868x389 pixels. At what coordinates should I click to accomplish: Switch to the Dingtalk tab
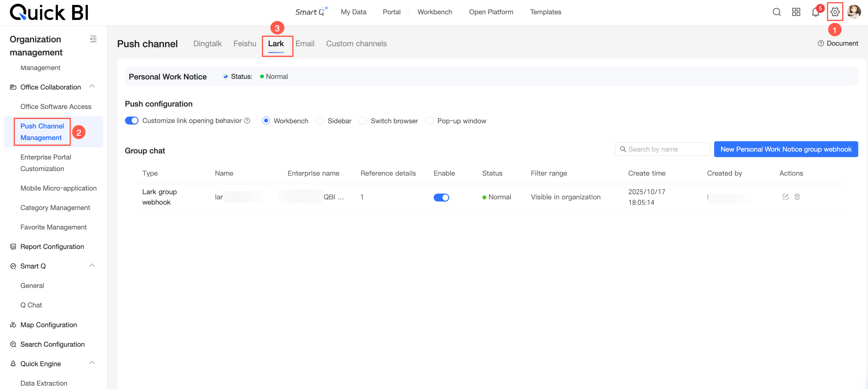click(207, 44)
